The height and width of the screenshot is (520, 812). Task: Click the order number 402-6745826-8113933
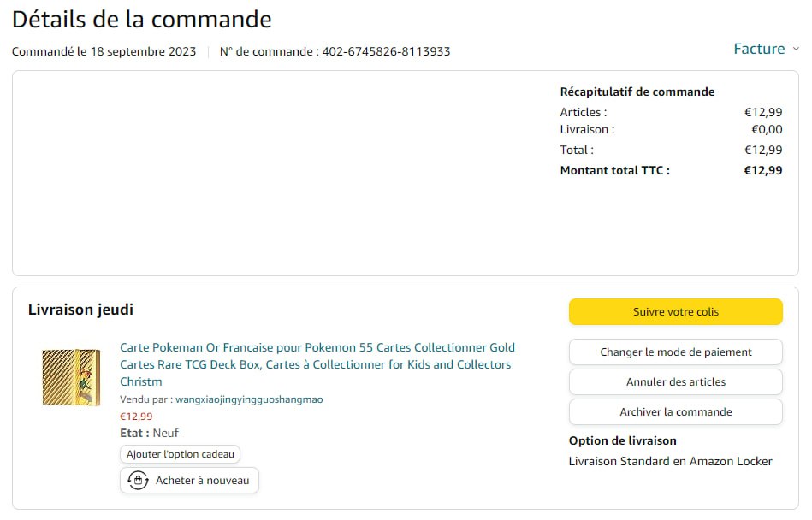(386, 51)
